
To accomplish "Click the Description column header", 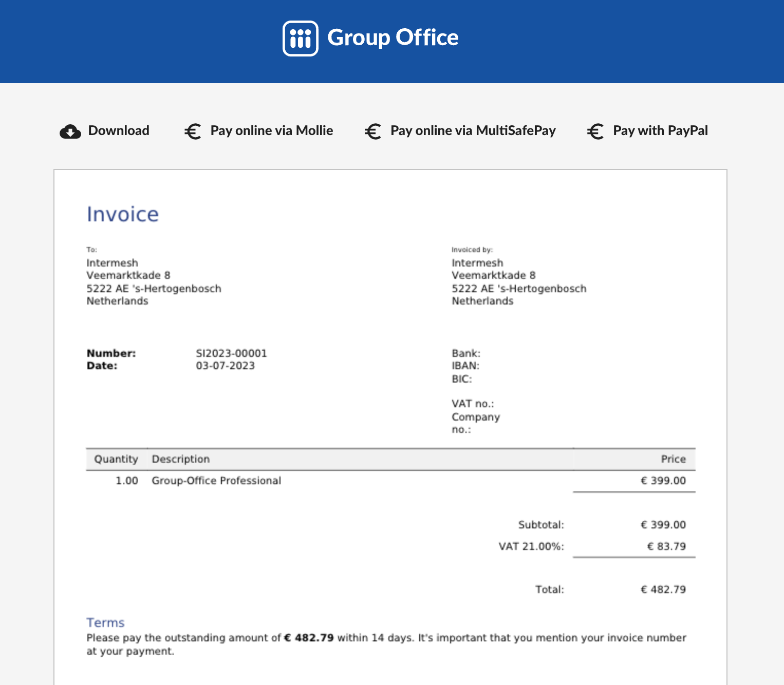I will pyautogui.click(x=181, y=459).
